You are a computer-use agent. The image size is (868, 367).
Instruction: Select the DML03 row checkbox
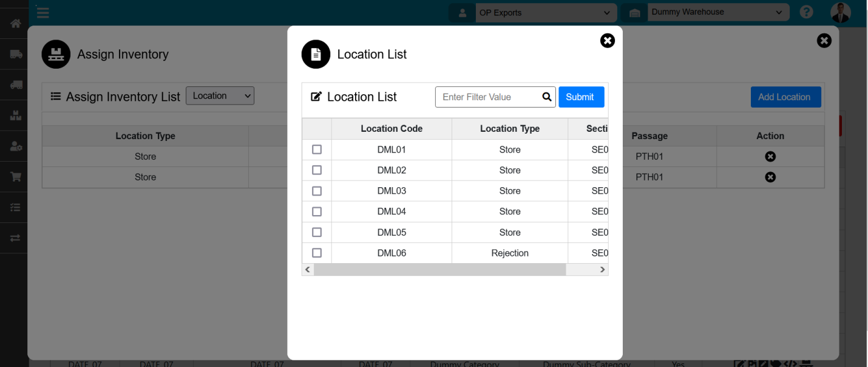click(x=317, y=191)
